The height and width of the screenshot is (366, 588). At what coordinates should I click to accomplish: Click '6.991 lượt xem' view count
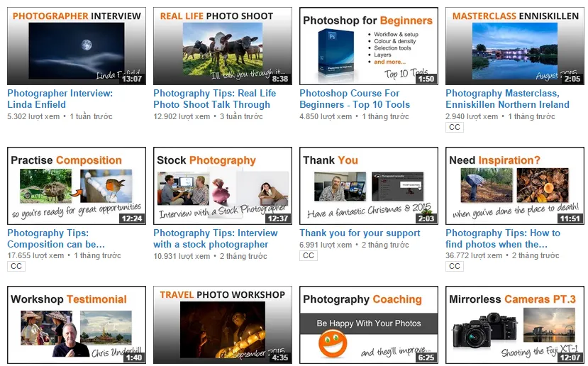pyautogui.click(x=326, y=245)
